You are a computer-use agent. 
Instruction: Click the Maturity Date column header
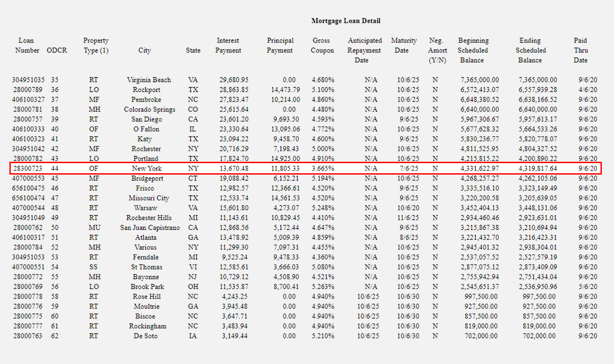(x=403, y=45)
